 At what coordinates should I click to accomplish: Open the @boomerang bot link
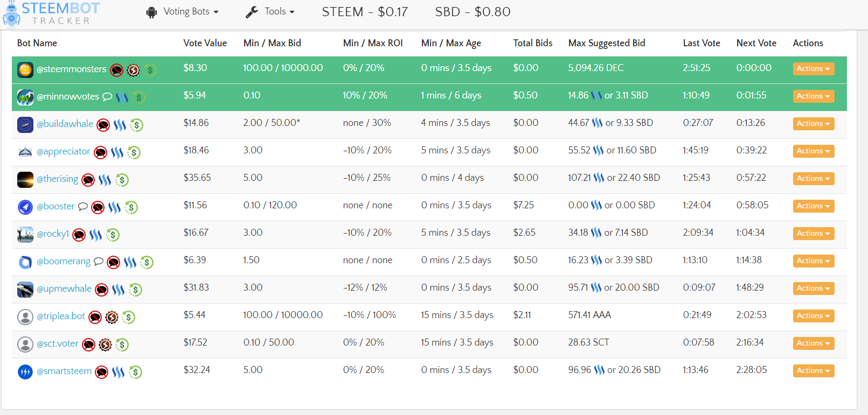(64, 262)
